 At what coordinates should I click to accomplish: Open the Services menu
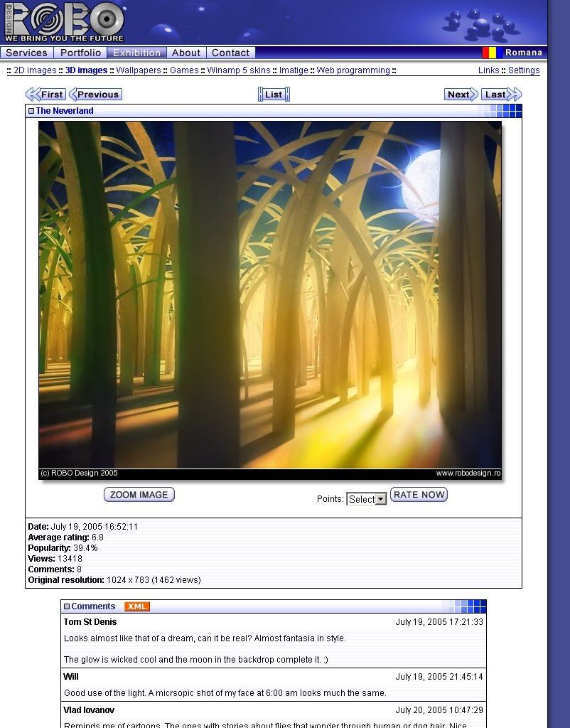point(27,53)
